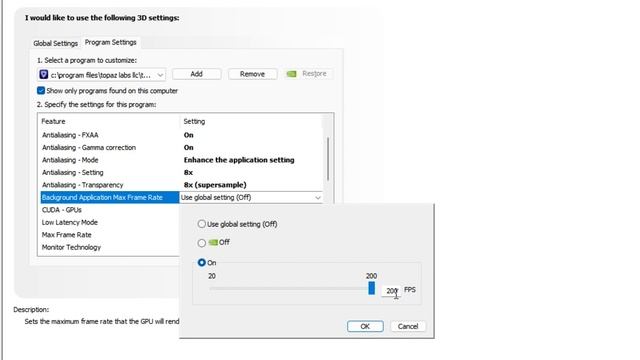640x360 pixels.
Task: Click the NVIDIA icon beside Off option
Action: (213, 242)
